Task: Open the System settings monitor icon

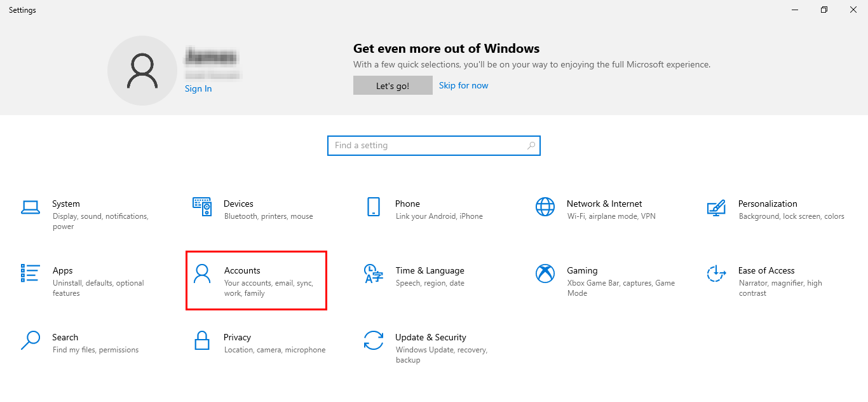Action: pyautogui.click(x=31, y=207)
